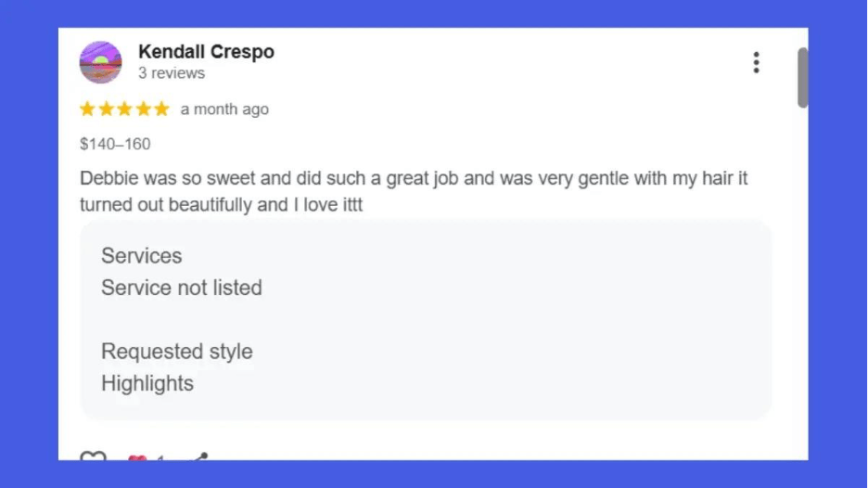Click the Requested style heading
The height and width of the screenshot is (488, 868).
(177, 352)
